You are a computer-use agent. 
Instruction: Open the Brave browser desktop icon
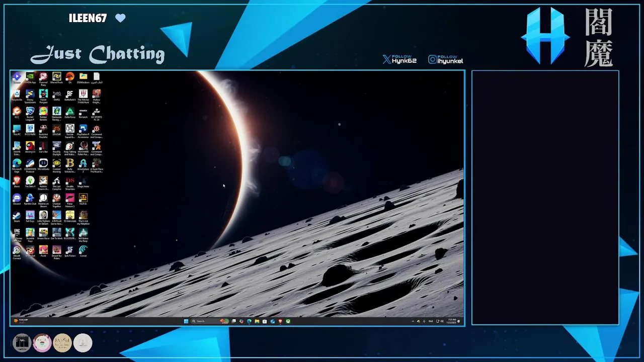point(17,183)
